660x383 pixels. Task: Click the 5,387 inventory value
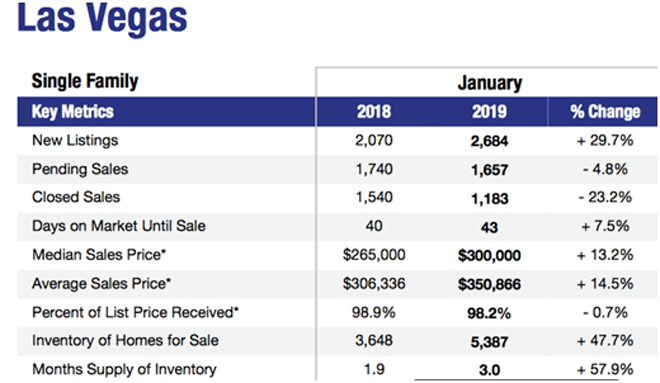(489, 342)
